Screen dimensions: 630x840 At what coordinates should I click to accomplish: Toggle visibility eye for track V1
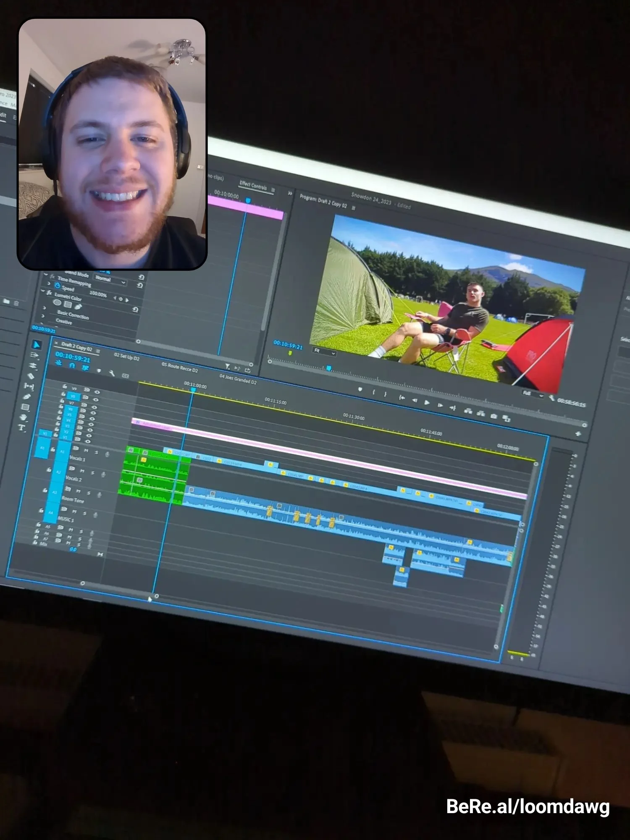click(x=88, y=441)
